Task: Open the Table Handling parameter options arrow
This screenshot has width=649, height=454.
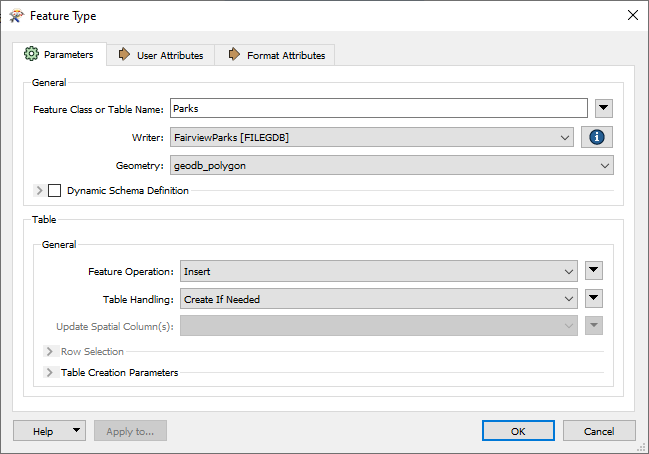Action: point(594,298)
